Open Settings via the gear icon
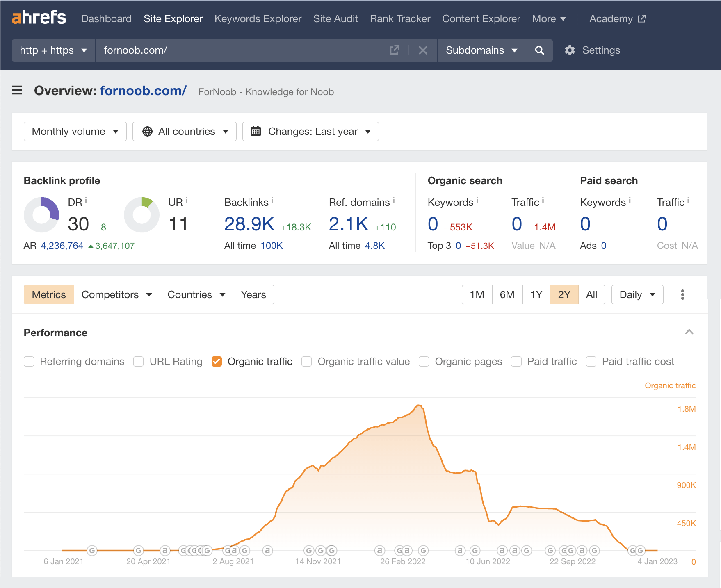Image resolution: width=721 pixels, height=588 pixels. pos(570,50)
